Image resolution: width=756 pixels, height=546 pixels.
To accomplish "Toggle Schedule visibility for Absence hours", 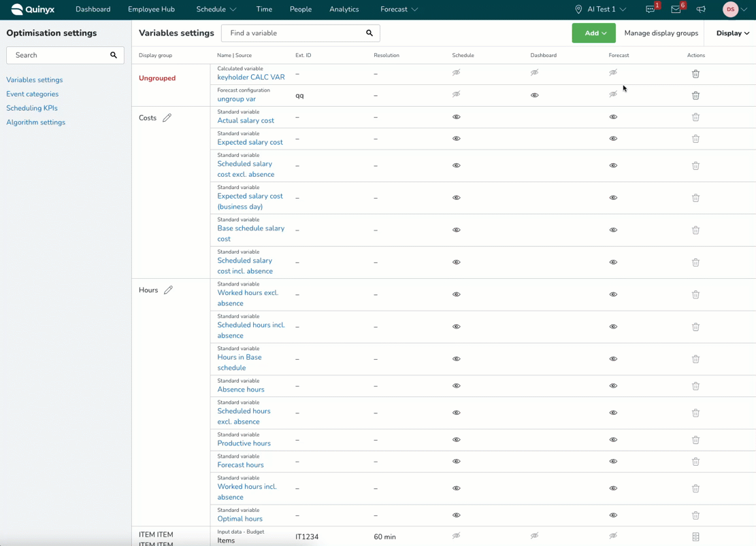I will point(456,386).
